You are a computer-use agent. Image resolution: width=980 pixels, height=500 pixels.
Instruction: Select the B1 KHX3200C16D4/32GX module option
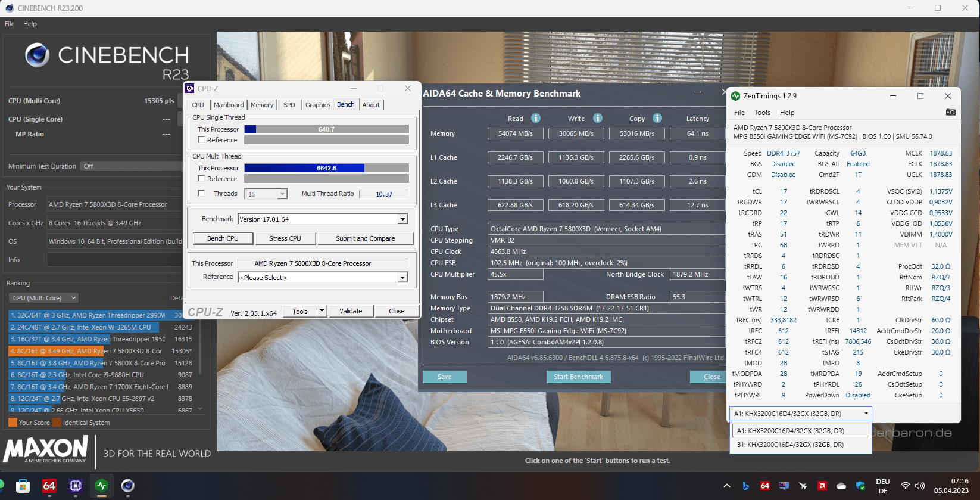pos(801,445)
